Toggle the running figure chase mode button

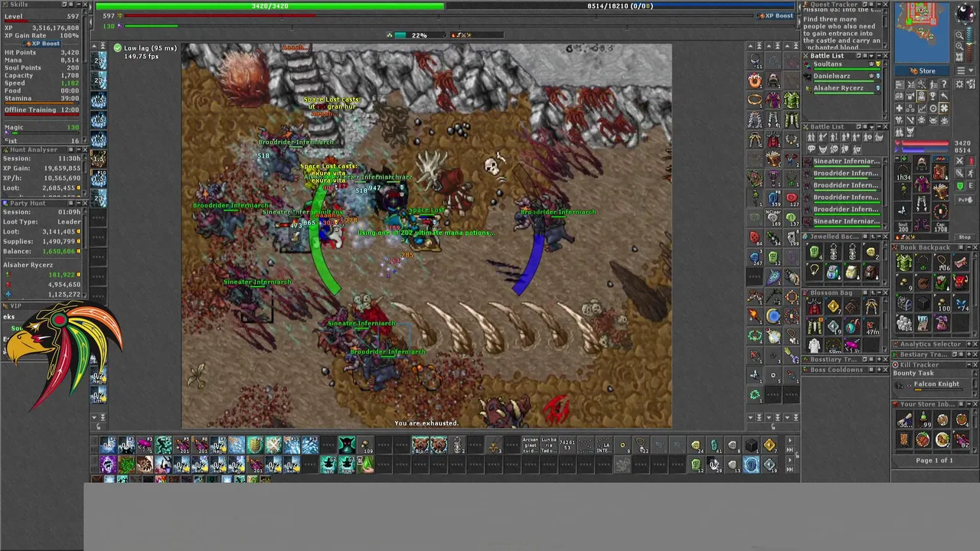[x=971, y=174]
